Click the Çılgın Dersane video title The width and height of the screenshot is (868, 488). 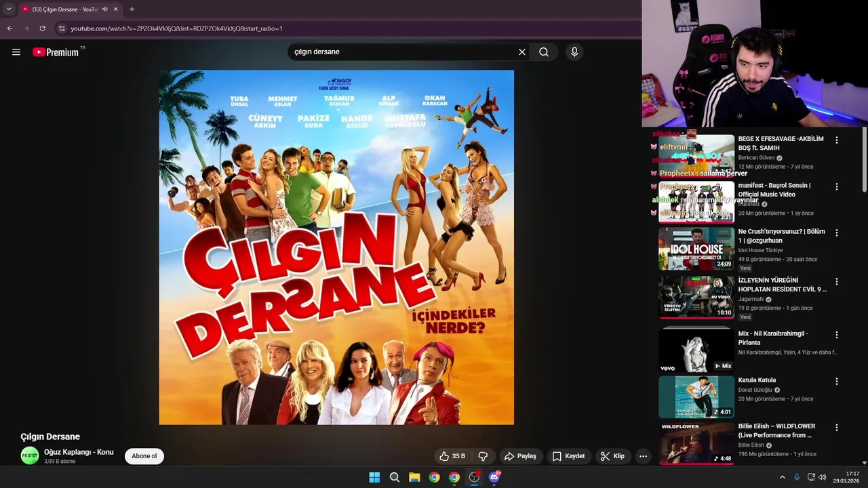[50, 436]
